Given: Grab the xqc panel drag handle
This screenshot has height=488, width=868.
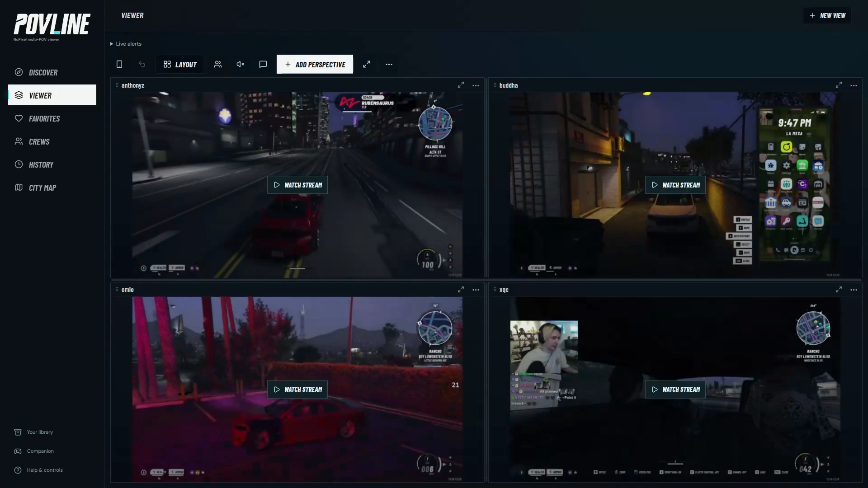Looking at the screenshot, I should point(495,289).
